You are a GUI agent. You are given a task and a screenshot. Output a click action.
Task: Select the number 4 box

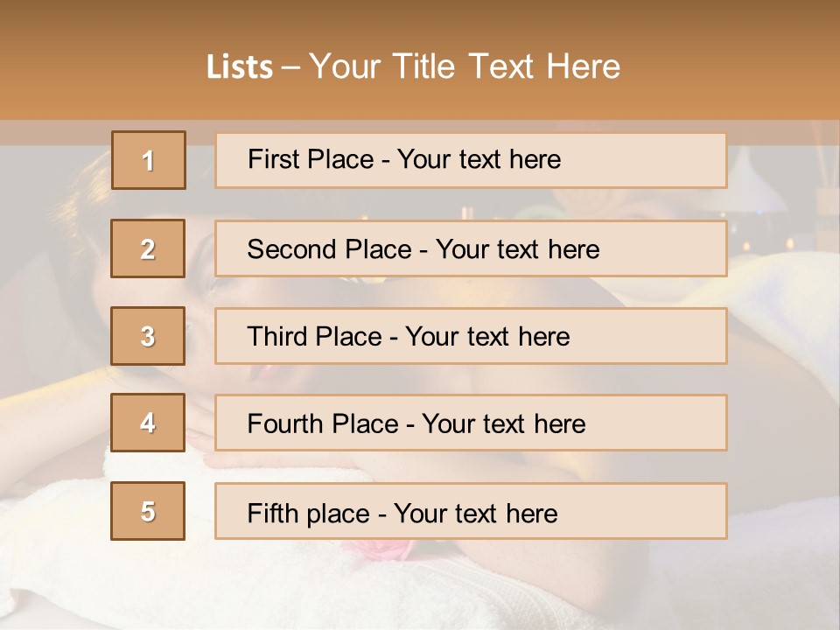click(148, 423)
